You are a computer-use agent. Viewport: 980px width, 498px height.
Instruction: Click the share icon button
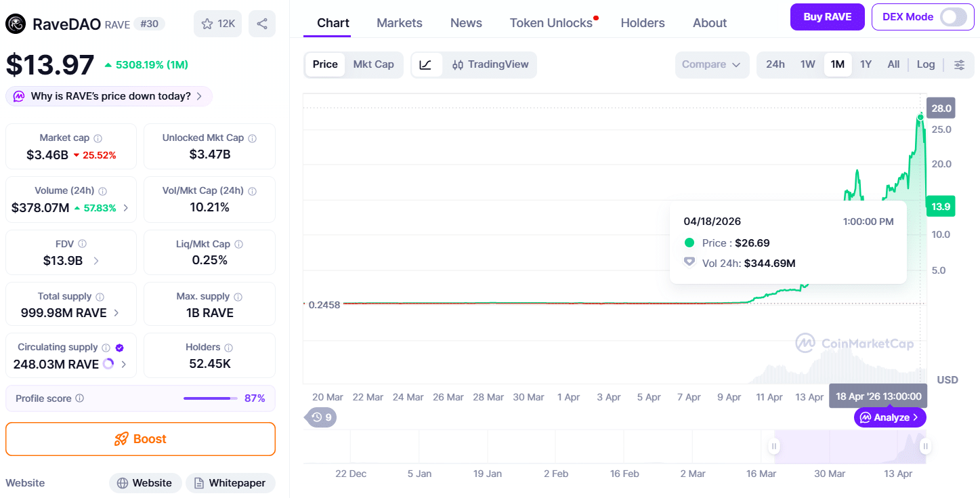click(x=262, y=24)
